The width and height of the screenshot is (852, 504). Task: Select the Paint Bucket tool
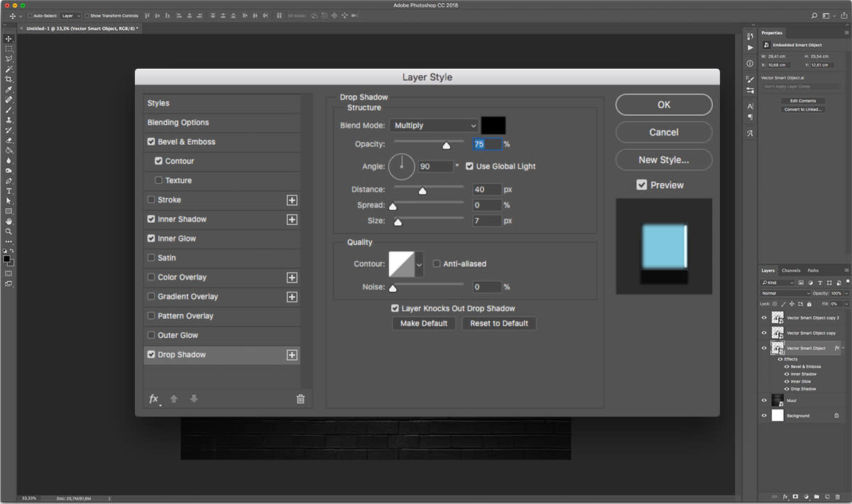tap(9, 150)
